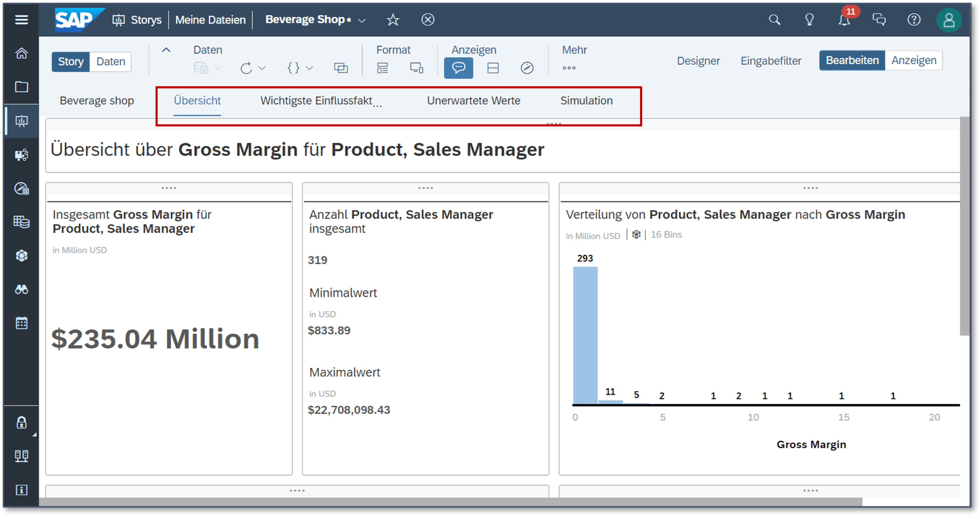Image resolution: width=980 pixels, height=516 pixels.
Task: Toggle split panel view icon in Anzeigen
Action: click(x=493, y=68)
